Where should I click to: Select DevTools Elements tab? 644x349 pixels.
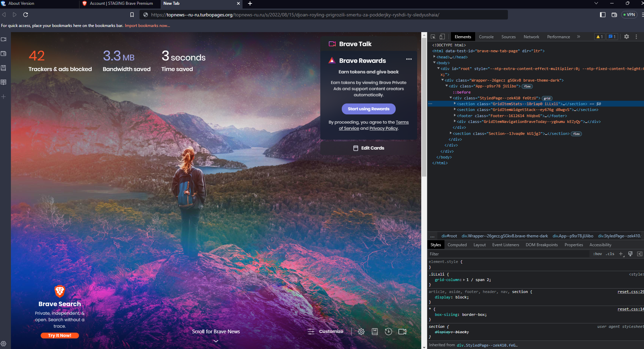tap(463, 37)
